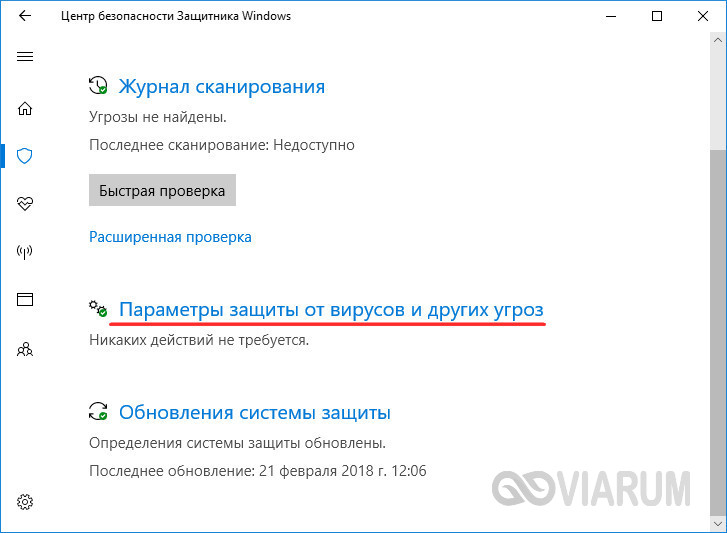Click the scrollbar down arrow
The image size is (727, 533).
[x=718, y=524]
